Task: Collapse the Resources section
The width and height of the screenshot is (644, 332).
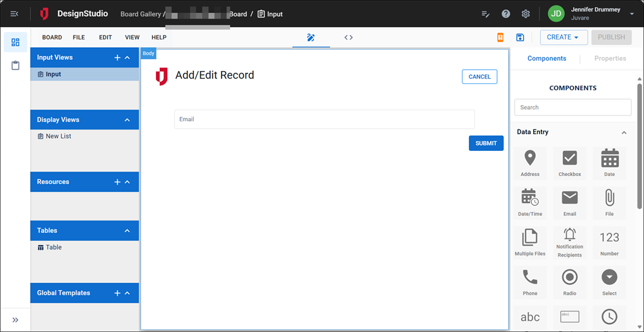Action: 128,182
